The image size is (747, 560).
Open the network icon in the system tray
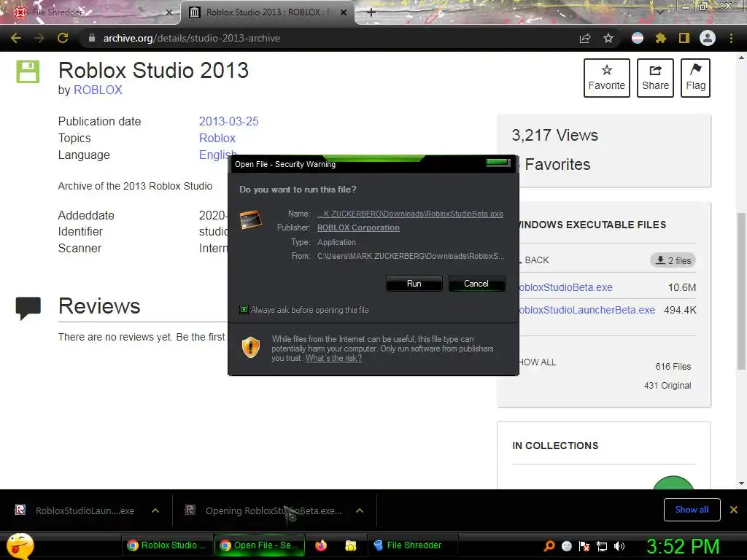coord(602,546)
